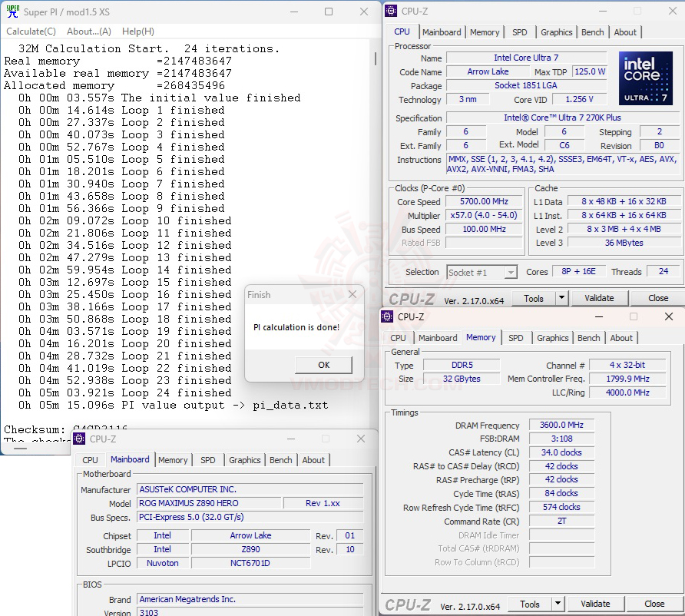Click the Core Speed 5700.00 MHz field
Screen dimensions: 685x616
pos(484,201)
